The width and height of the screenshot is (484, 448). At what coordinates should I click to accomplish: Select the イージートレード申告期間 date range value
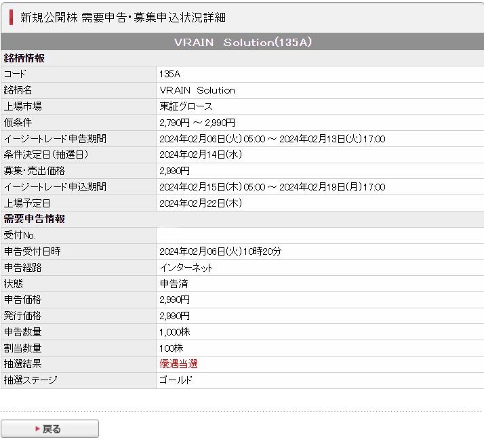(273, 139)
